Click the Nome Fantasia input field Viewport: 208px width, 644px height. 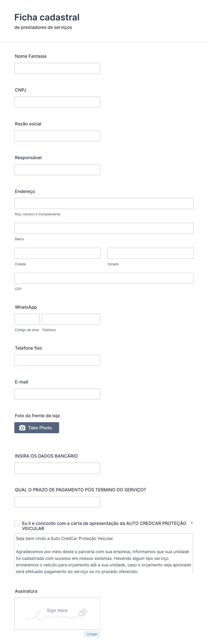57,68
